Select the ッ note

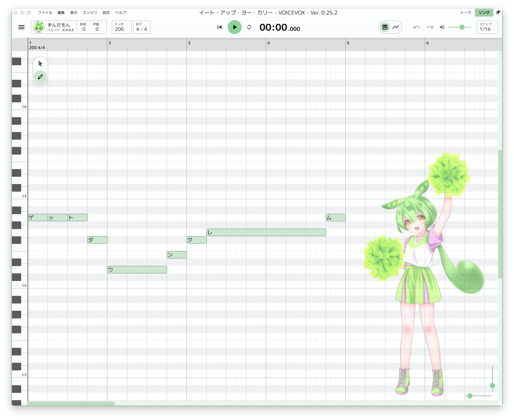coord(58,217)
